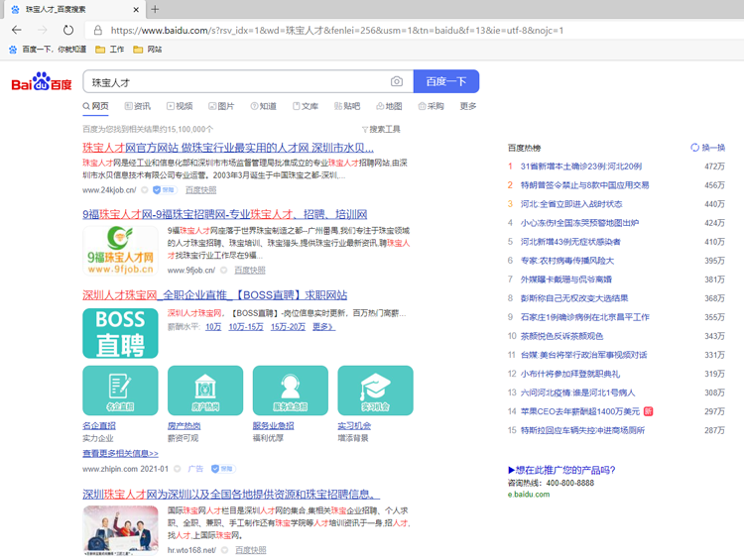Click the padlock site info icon

point(98,30)
